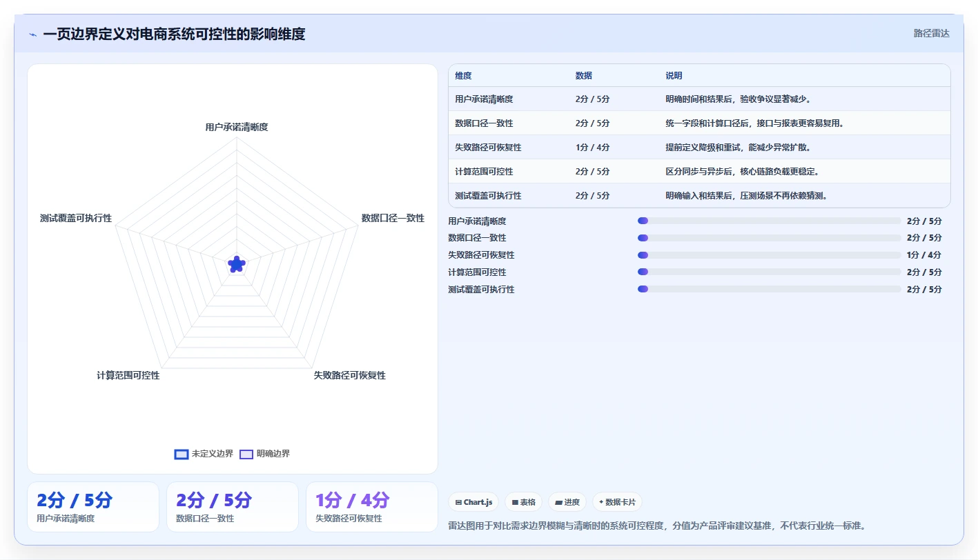This screenshot has height=560, width=978.
Task: Click the footnote beginning 雷达图用于对比需求边界
Action: click(656, 526)
